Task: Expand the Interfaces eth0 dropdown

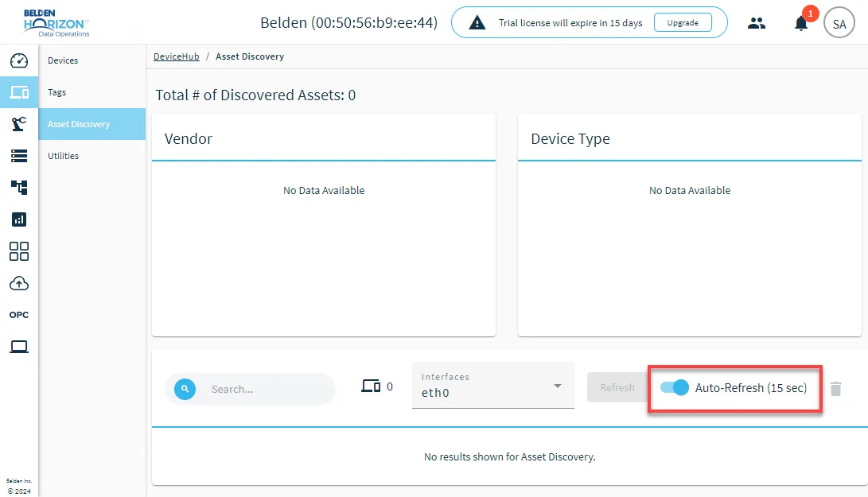Action: coord(493,385)
